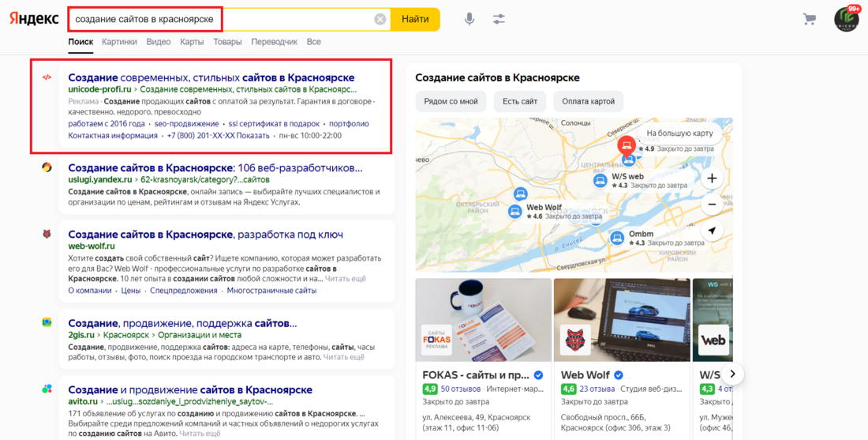Click the Yandex logo
This screenshot has height=440, width=868.
tap(33, 19)
